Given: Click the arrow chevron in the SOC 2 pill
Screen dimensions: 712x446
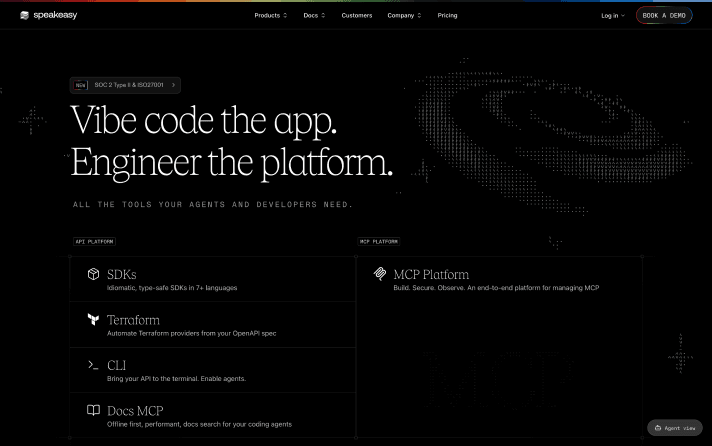Looking at the screenshot, I should click(173, 85).
